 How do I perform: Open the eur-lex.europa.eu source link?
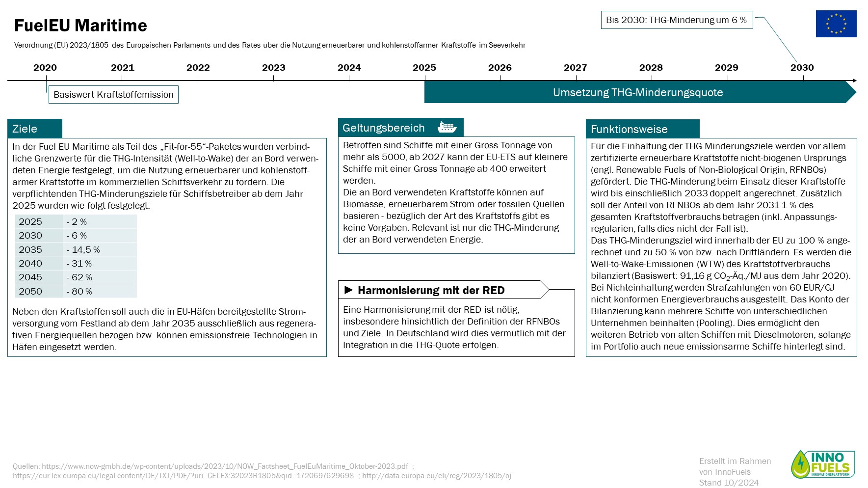183,476
